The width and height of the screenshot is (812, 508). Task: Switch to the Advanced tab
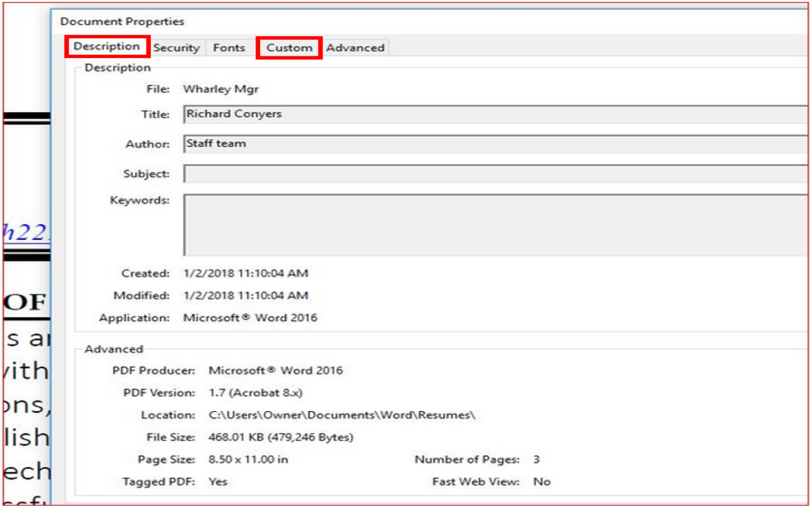[355, 48]
